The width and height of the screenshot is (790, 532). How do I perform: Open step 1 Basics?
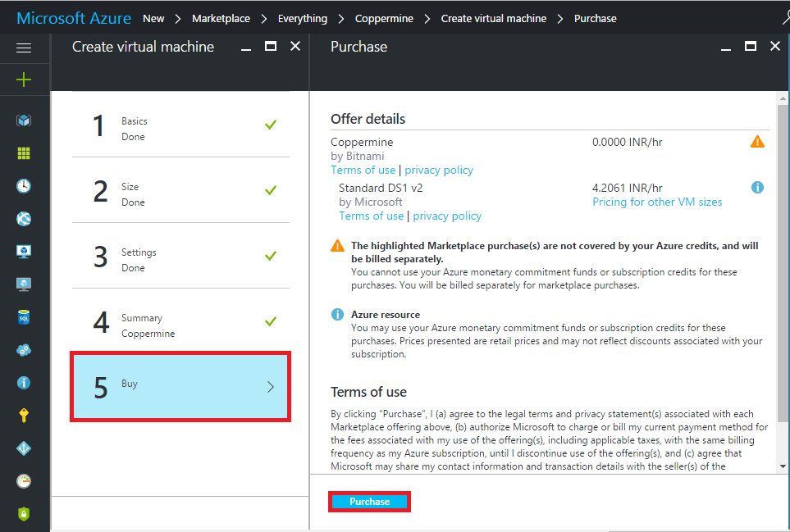pos(180,125)
